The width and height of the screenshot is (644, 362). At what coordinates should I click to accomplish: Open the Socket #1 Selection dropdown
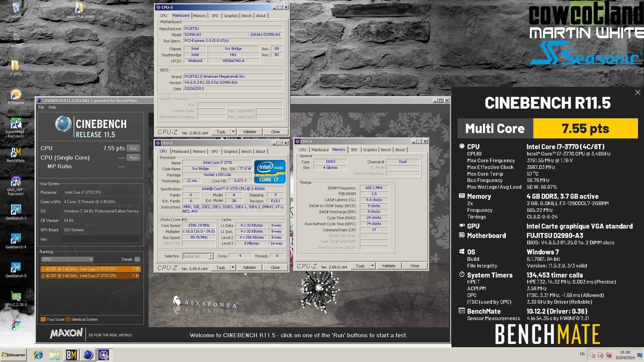click(198, 256)
